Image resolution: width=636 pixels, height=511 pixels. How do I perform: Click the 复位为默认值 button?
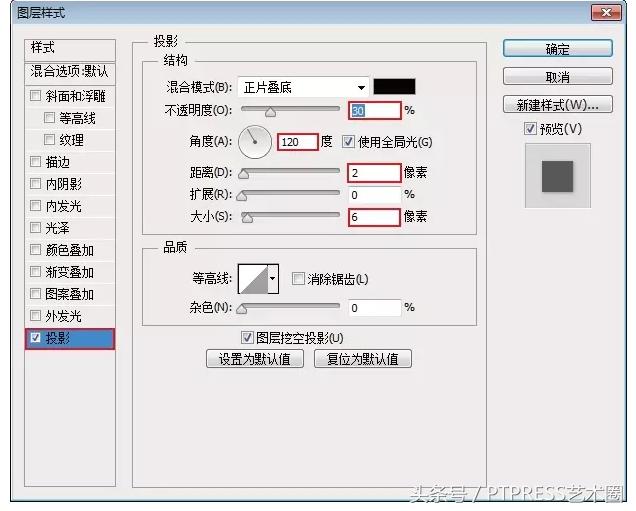pos(363,359)
